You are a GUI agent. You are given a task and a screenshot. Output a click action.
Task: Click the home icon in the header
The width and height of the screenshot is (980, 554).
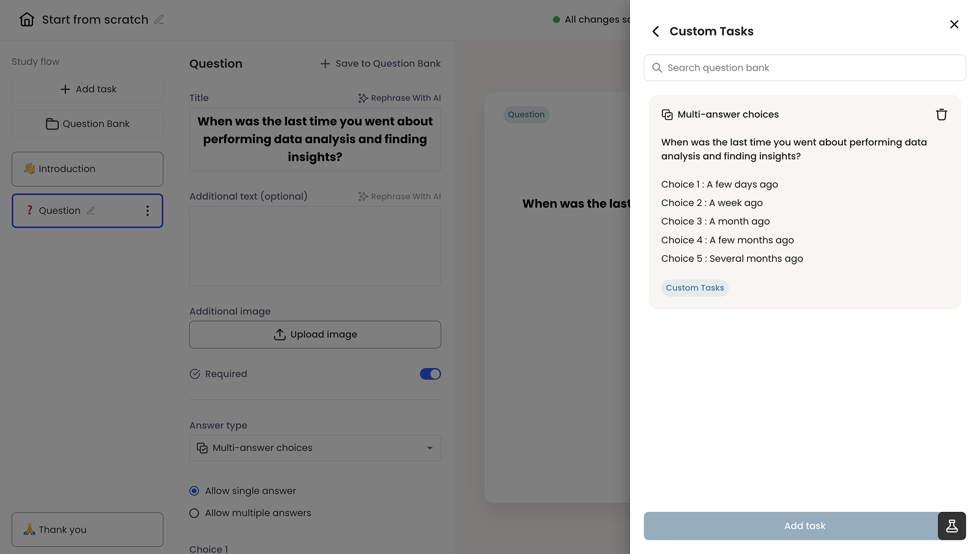point(27,19)
